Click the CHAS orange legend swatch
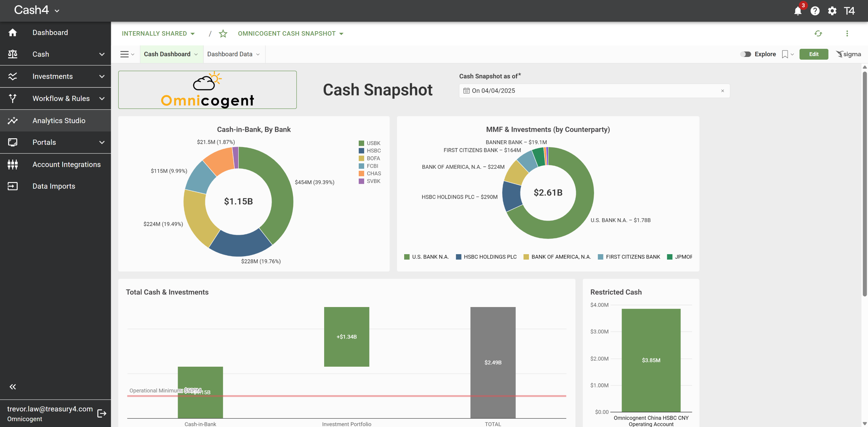 coord(361,174)
